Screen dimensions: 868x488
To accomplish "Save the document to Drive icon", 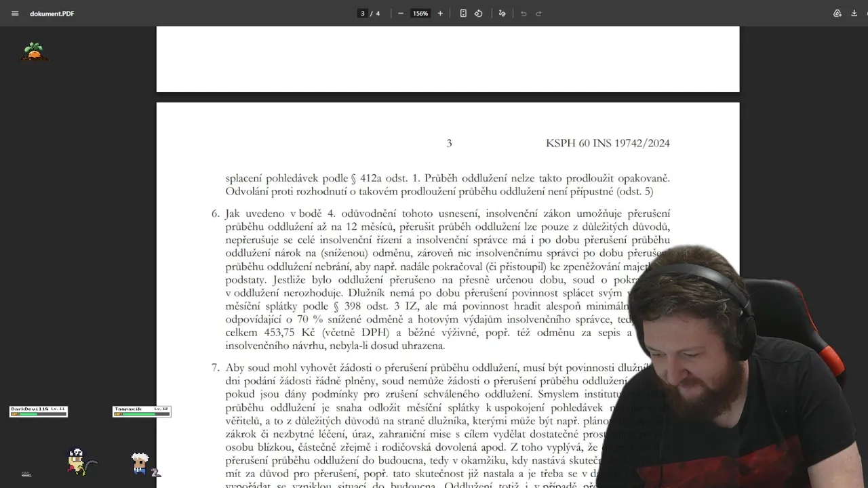I will pyautogui.click(x=837, y=14).
